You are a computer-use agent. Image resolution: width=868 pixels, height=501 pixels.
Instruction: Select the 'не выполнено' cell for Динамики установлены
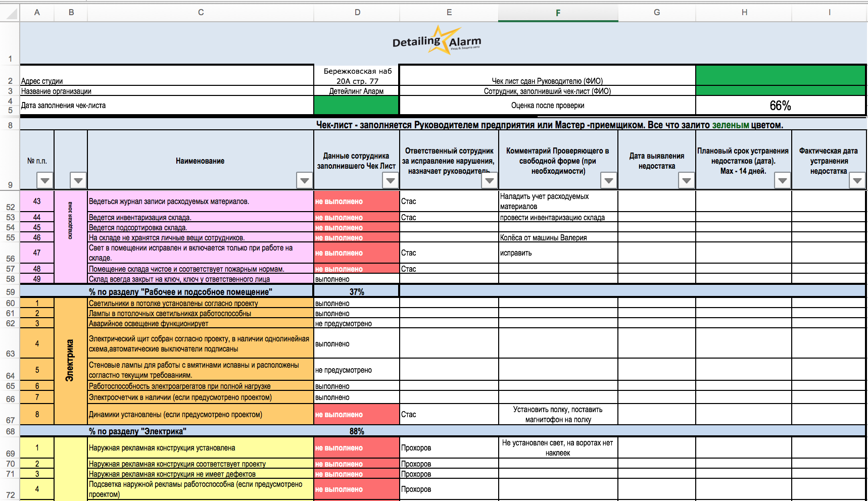pyautogui.click(x=356, y=415)
